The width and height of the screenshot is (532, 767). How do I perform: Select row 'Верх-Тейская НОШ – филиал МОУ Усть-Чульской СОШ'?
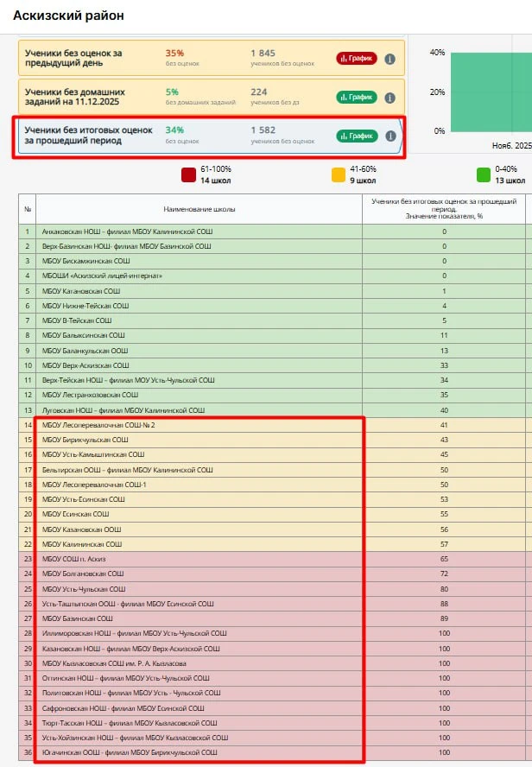tap(272, 380)
